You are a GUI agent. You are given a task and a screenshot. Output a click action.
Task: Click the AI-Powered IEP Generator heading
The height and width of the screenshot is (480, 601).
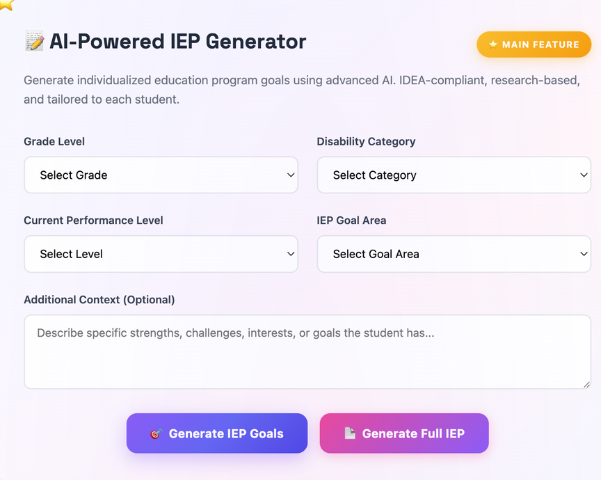(x=177, y=42)
